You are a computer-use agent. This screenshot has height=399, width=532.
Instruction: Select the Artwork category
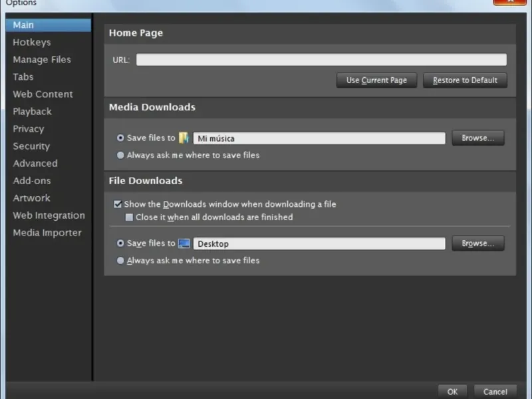[x=31, y=198]
